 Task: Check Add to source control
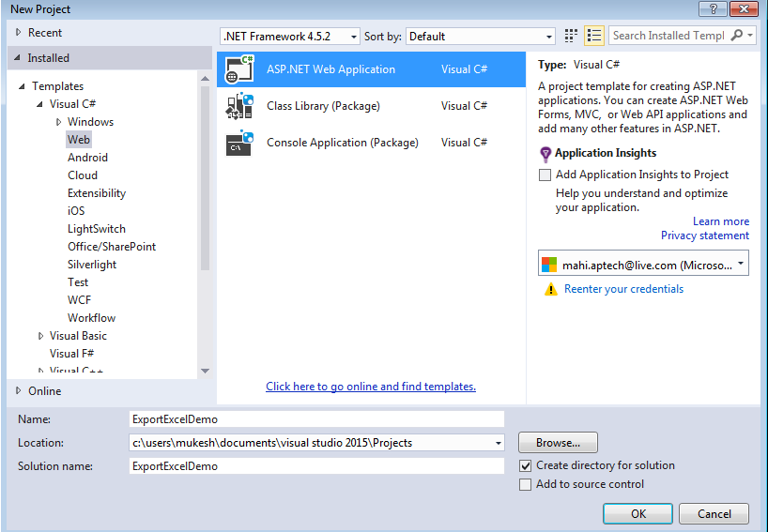tap(525, 484)
